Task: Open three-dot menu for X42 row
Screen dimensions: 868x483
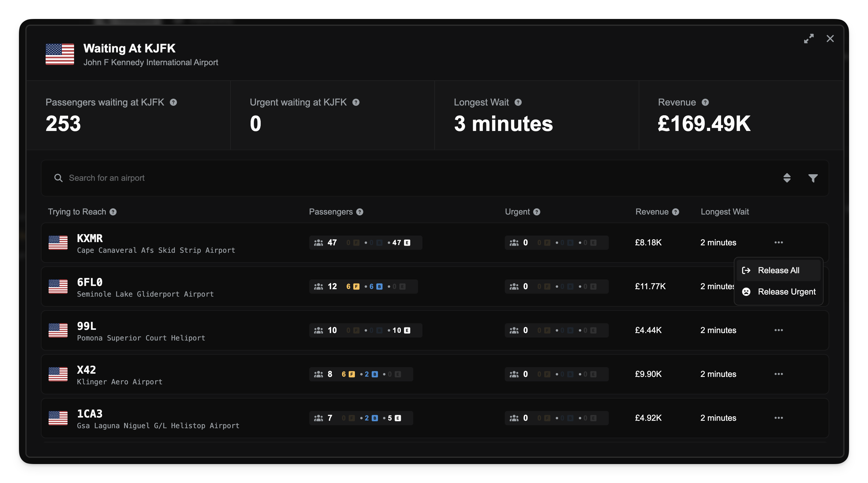Action: [778, 374]
